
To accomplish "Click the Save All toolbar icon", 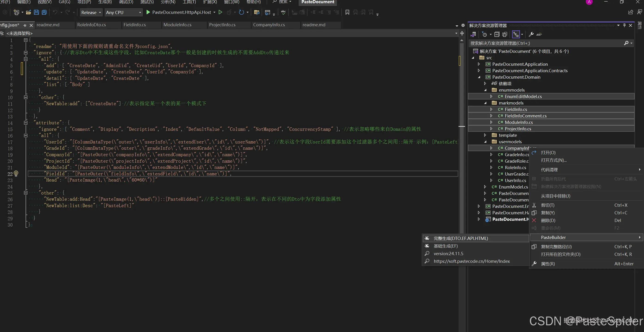I will pos(44,12).
